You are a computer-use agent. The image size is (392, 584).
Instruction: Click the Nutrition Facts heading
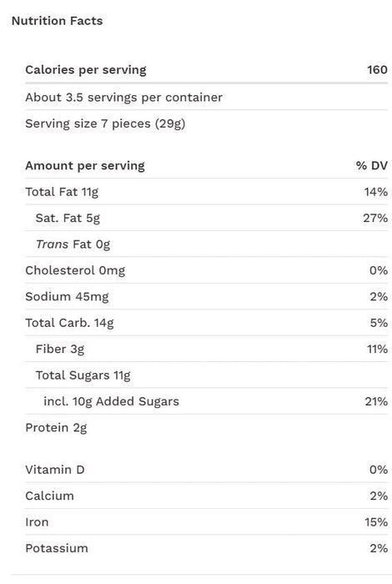[x=57, y=21]
